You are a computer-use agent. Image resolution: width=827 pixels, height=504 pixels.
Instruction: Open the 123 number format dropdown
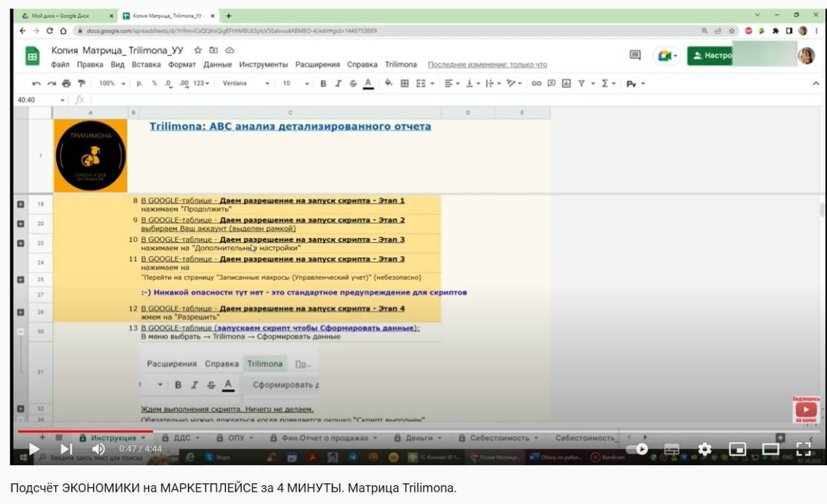pyautogui.click(x=202, y=83)
